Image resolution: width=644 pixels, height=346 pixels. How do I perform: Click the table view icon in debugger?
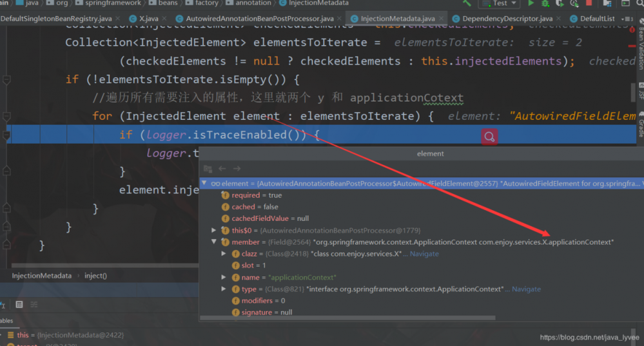click(x=19, y=305)
